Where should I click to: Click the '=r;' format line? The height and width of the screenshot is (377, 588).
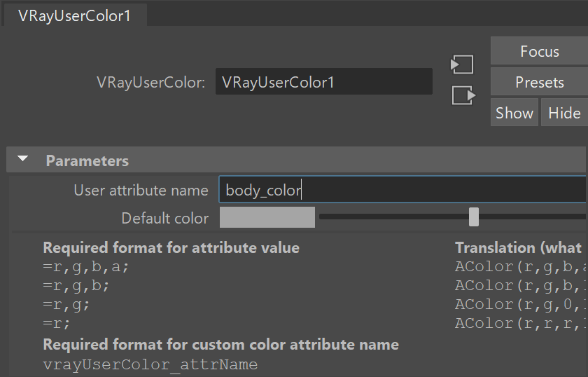(57, 323)
